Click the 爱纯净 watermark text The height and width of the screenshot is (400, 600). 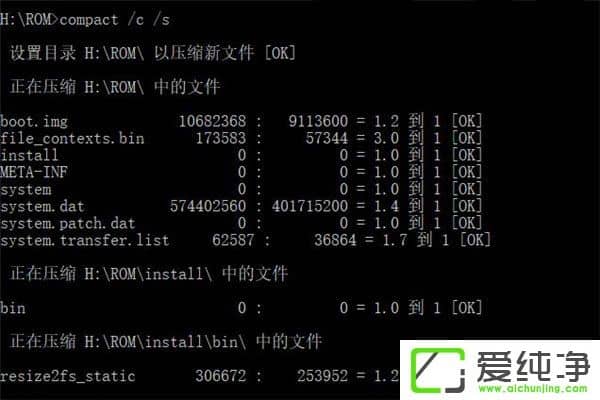(x=533, y=367)
